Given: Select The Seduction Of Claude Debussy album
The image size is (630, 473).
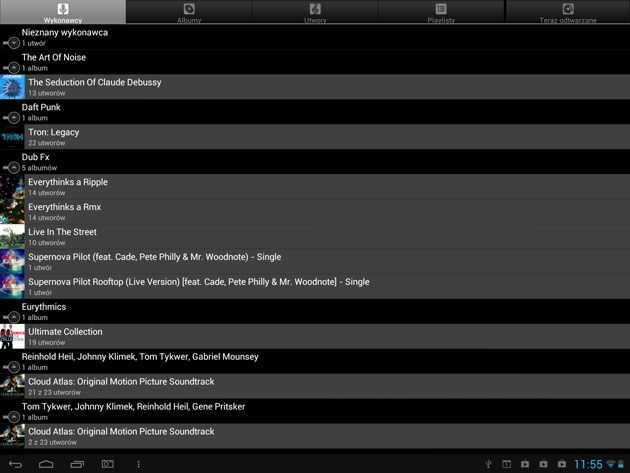Looking at the screenshot, I should pos(94,82).
